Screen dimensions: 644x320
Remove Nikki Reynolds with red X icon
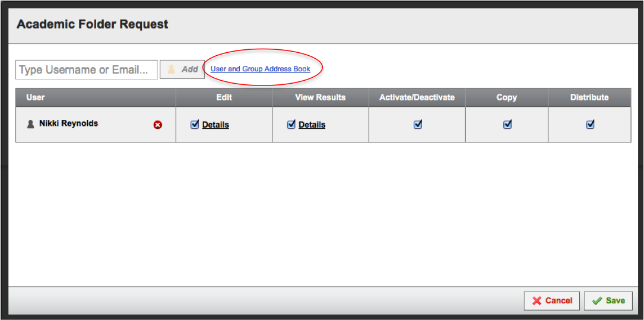pos(158,125)
